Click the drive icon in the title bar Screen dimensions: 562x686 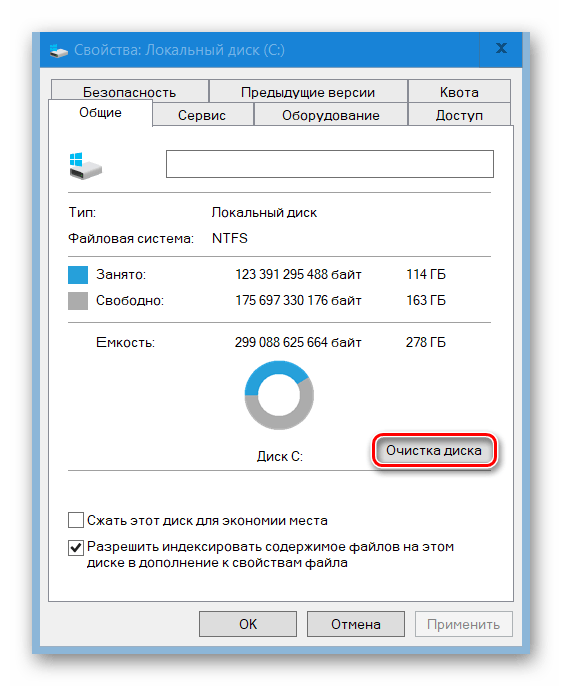(59, 51)
